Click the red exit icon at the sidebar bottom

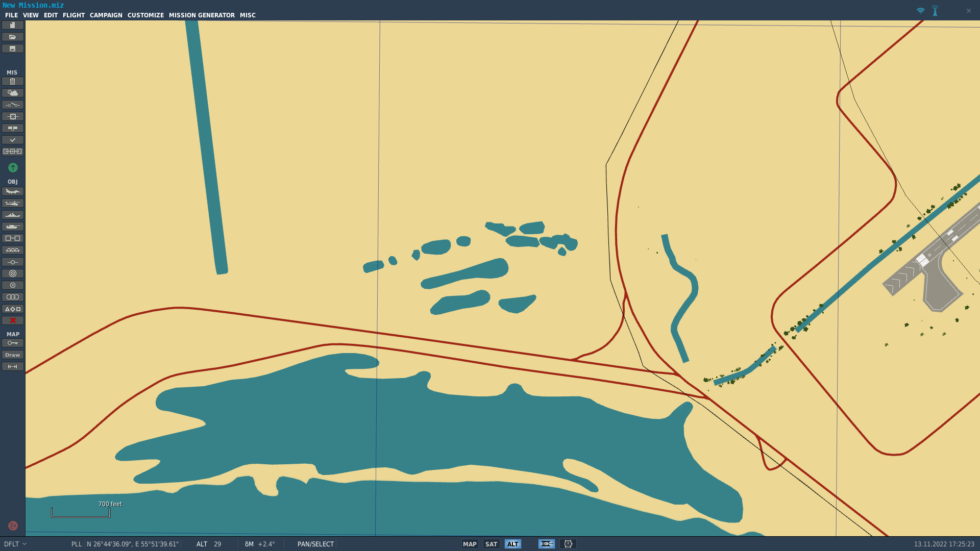click(13, 525)
